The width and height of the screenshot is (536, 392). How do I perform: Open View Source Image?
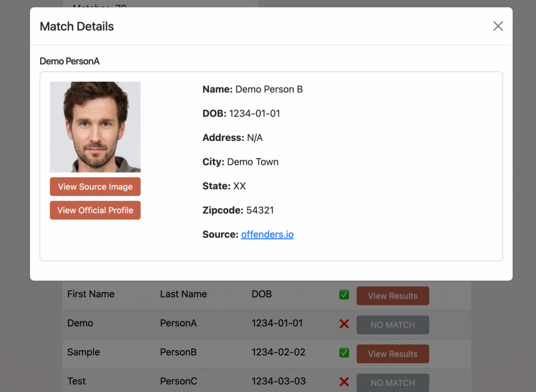(x=95, y=187)
